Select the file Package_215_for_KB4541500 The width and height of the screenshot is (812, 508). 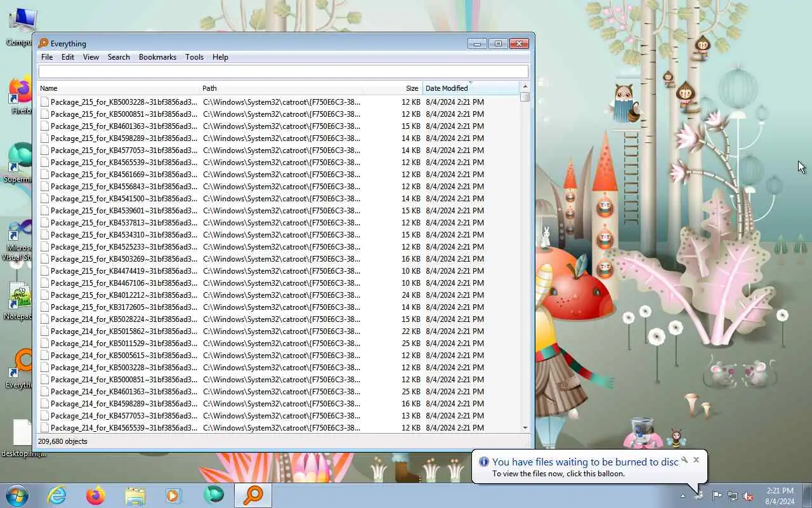124,199
